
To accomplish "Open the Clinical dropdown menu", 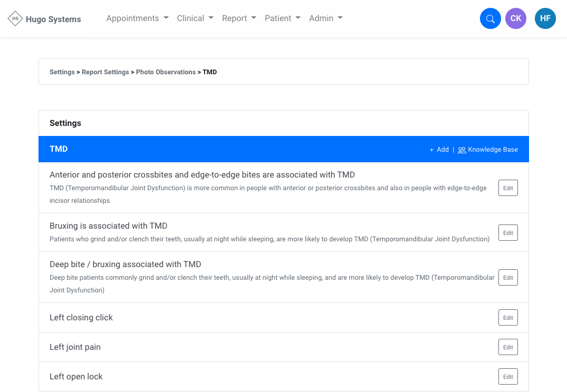I will (195, 18).
